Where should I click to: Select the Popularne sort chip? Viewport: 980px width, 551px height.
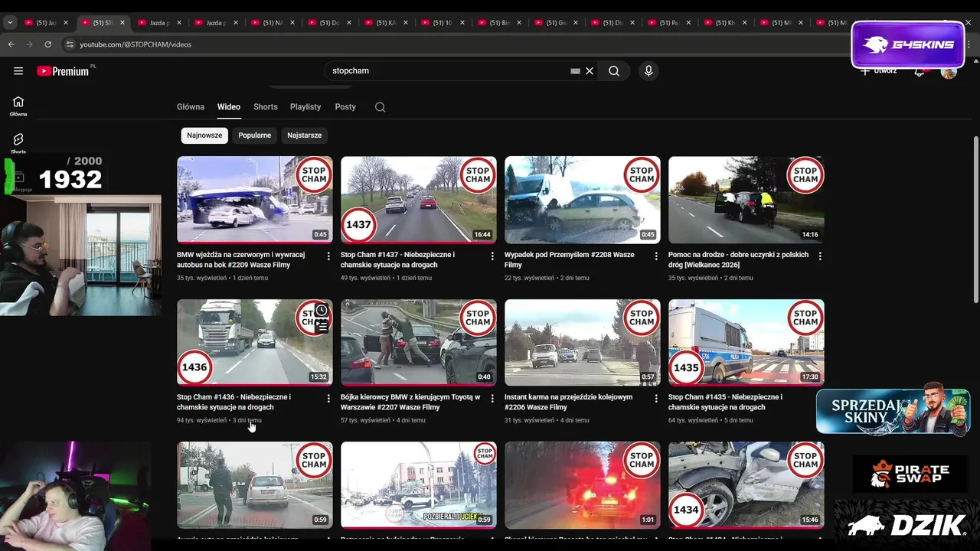(255, 135)
